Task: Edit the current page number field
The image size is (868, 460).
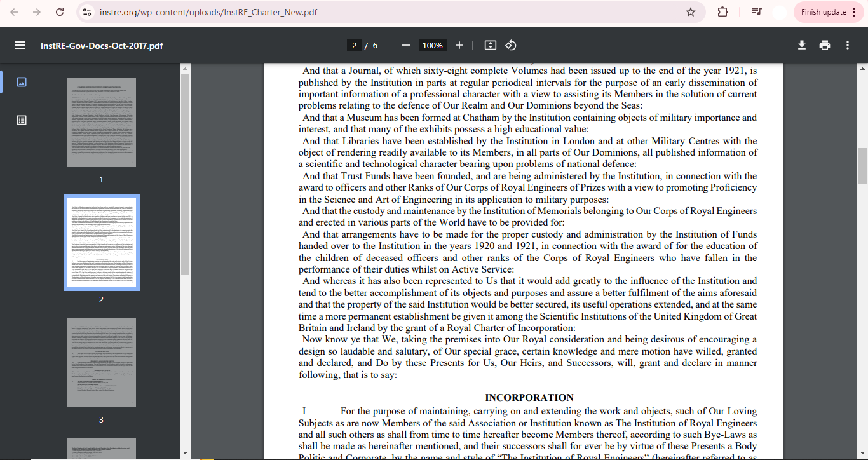Action: pos(355,45)
